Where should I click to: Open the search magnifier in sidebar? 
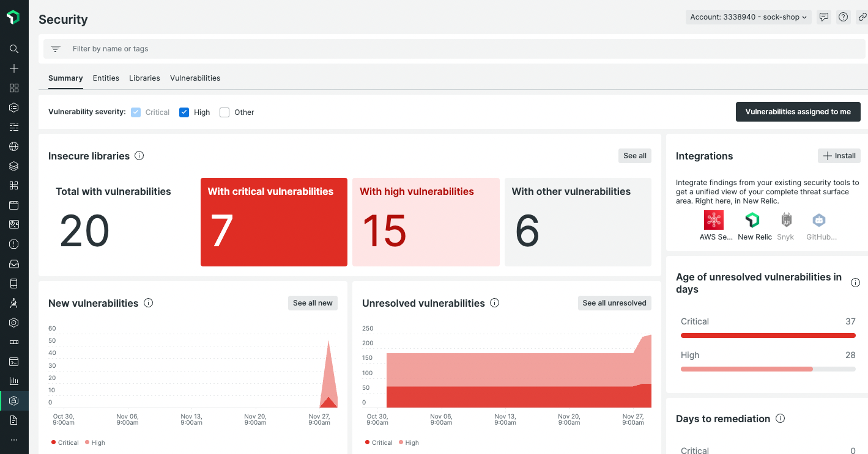14,49
